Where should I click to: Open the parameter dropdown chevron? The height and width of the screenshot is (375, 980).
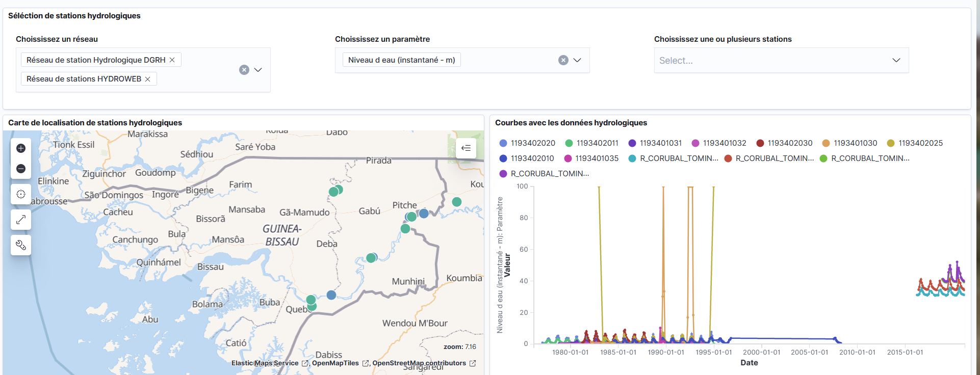pyautogui.click(x=577, y=60)
